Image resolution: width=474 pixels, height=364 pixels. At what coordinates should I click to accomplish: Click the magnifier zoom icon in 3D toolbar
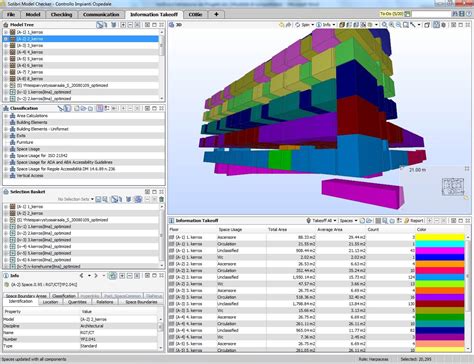click(385, 25)
